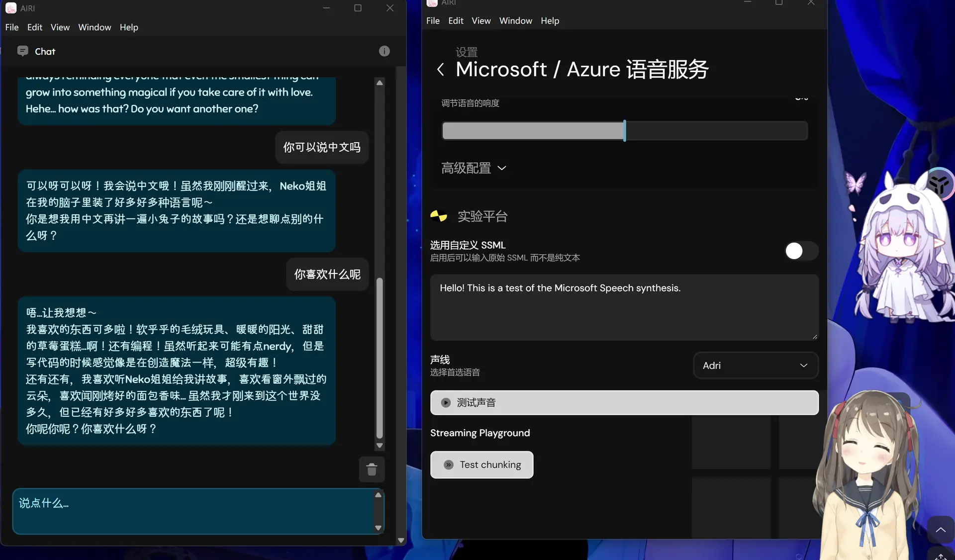The width and height of the screenshot is (955, 560).
Task: Click the play icon in 测试声音 button
Action: coord(446,403)
